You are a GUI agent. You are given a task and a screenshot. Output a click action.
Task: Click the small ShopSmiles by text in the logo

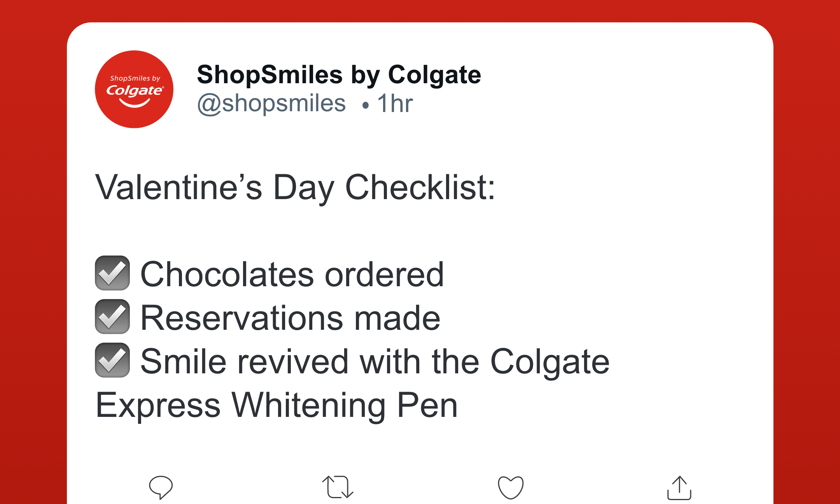click(x=135, y=78)
